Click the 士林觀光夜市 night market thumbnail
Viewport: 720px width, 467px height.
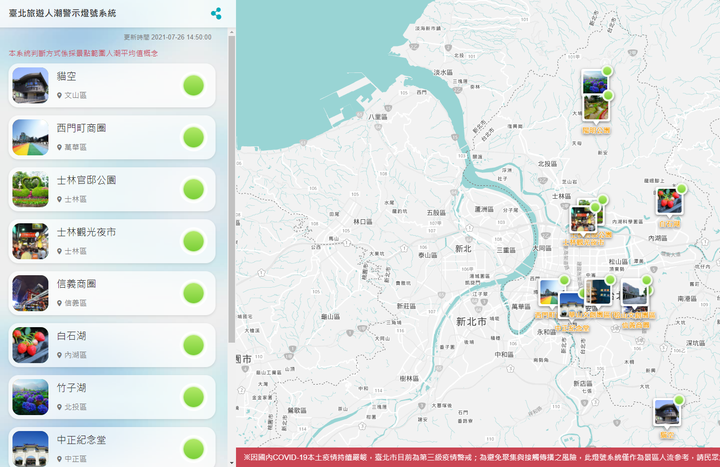click(x=30, y=241)
